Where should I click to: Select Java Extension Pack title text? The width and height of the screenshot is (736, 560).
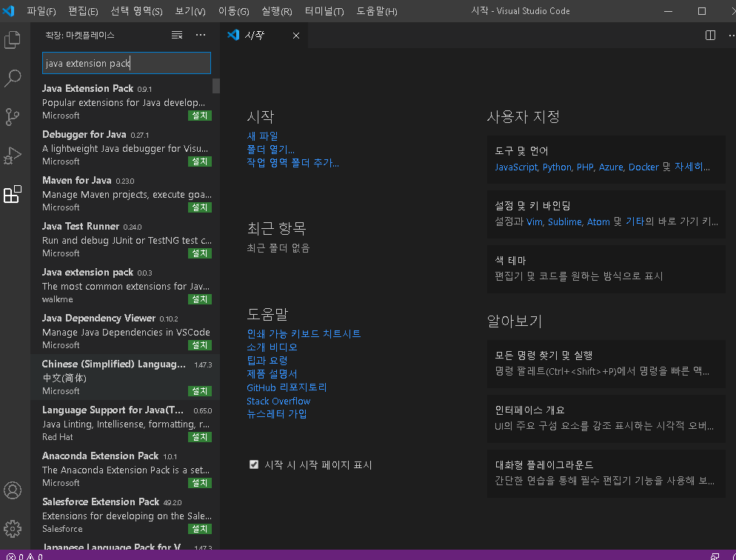click(88, 89)
